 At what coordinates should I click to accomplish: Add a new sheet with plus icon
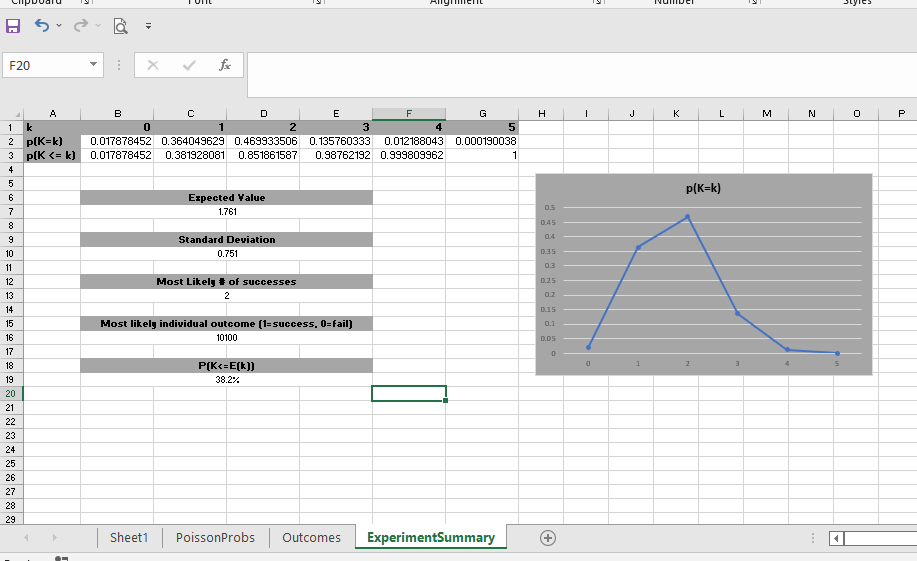547,537
